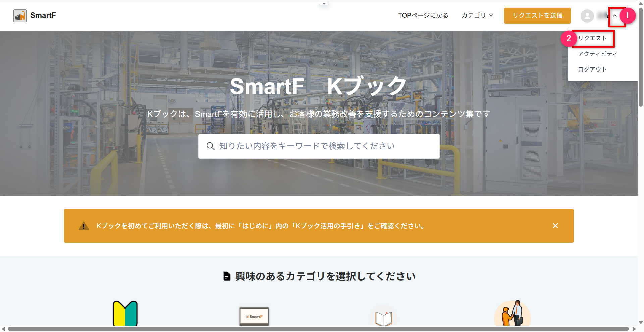Viewport: 644px width, 332px height.
Task: Click the warning triangle icon in banner
Action: (x=84, y=226)
